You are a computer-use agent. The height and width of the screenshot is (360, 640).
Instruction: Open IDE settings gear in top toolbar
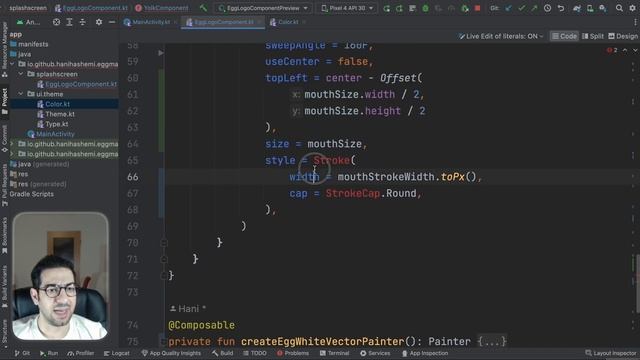632,8
